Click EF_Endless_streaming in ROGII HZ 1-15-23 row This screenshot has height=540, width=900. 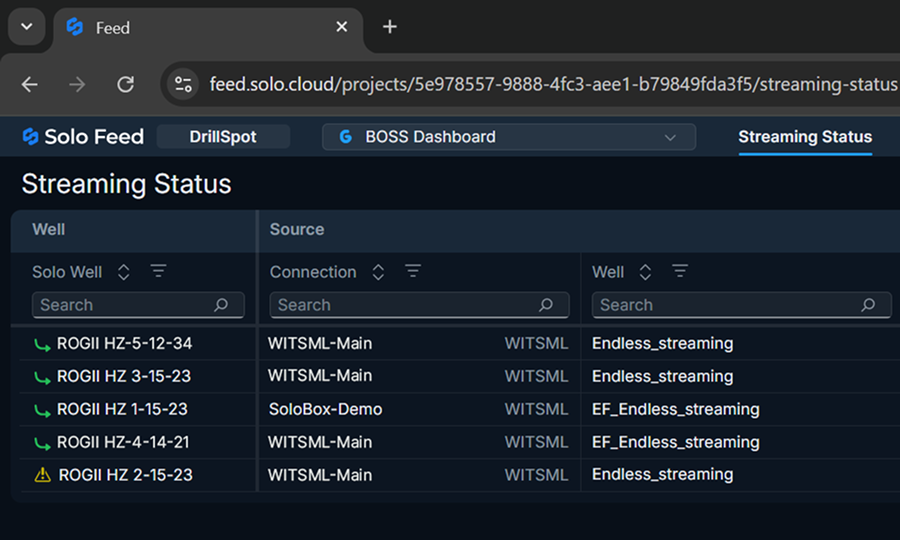(676, 409)
